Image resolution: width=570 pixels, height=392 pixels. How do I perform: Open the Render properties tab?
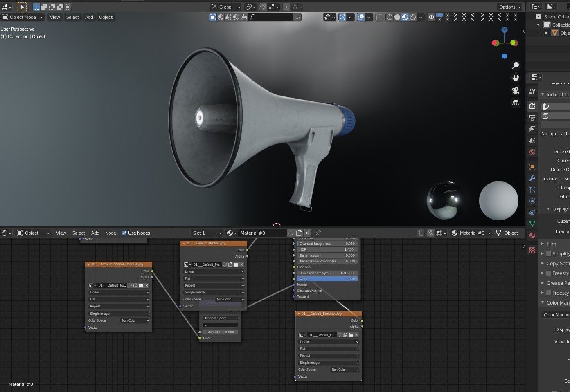532,106
